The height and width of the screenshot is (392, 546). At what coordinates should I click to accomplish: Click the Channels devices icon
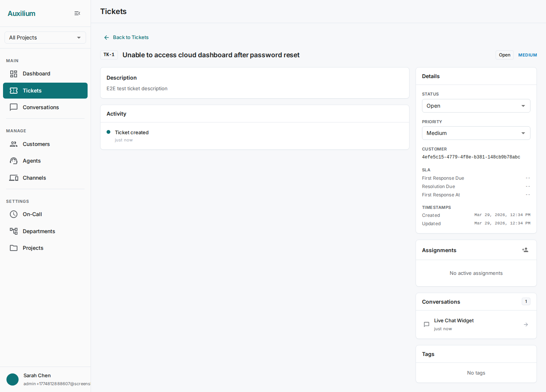14,178
